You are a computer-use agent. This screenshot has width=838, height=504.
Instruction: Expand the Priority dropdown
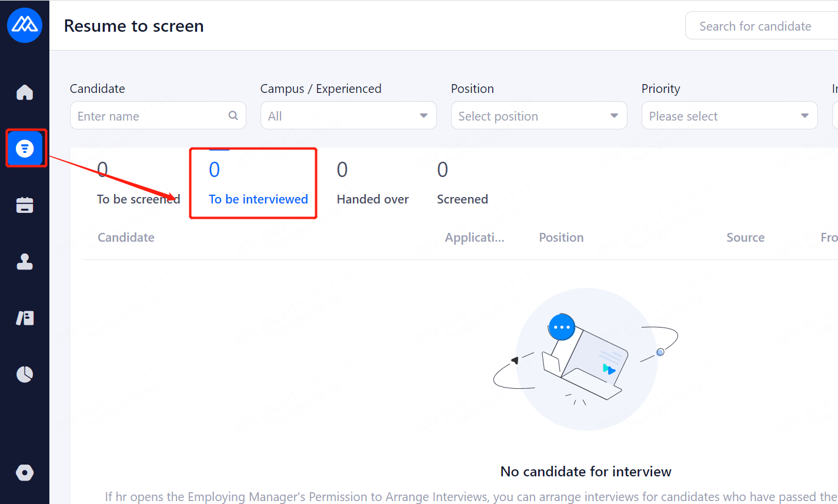coord(729,116)
